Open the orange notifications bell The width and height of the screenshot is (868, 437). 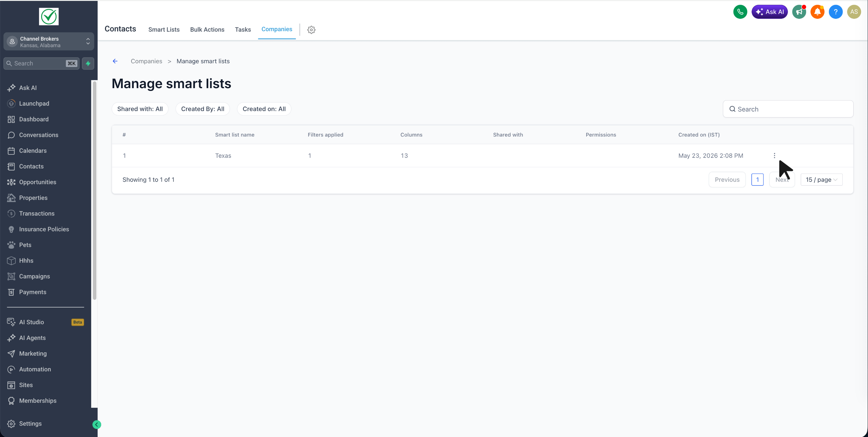817,12
